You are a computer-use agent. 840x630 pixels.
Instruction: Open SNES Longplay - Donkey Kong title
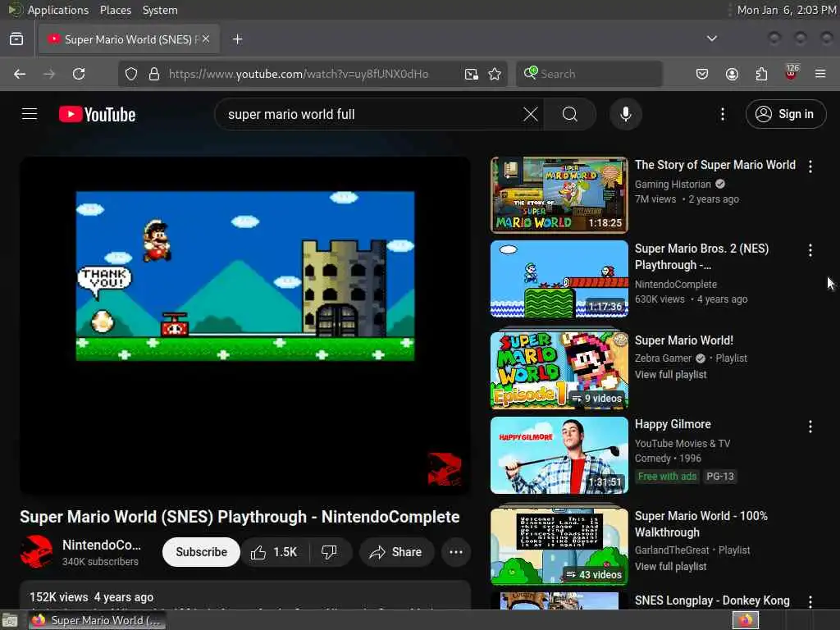pos(712,600)
